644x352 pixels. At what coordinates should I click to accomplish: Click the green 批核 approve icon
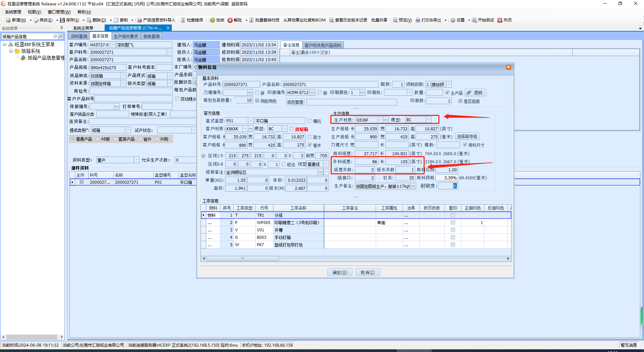click(x=212, y=20)
